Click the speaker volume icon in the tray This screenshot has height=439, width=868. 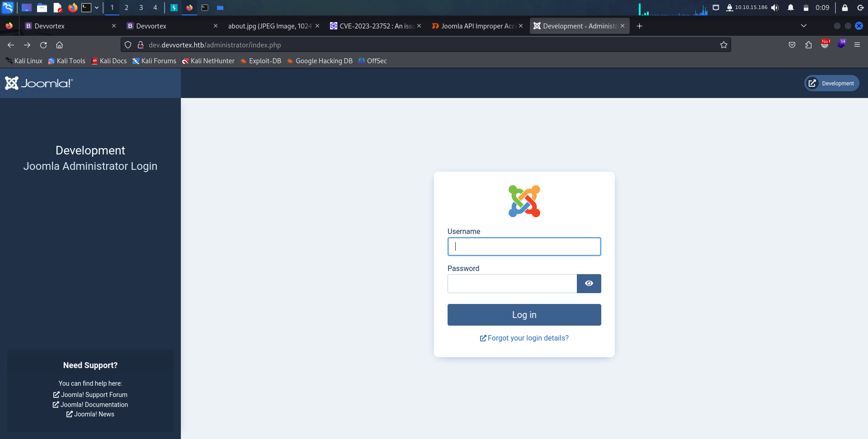point(775,7)
